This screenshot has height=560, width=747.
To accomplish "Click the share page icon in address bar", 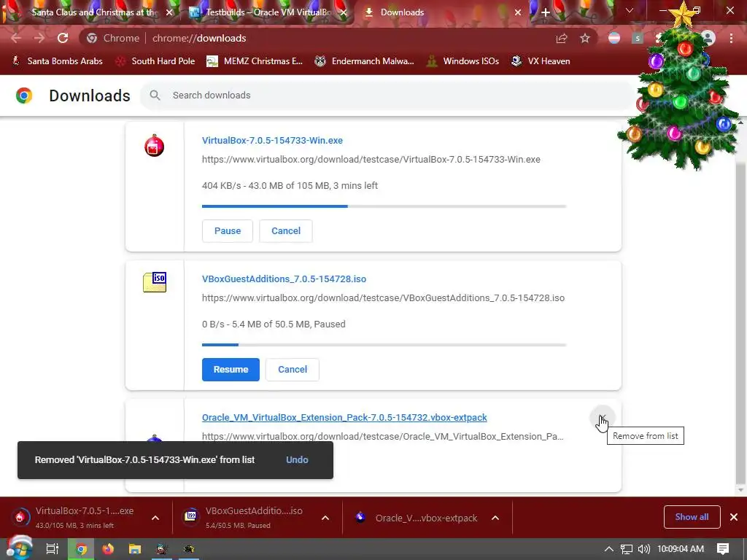I will (x=562, y=38).
